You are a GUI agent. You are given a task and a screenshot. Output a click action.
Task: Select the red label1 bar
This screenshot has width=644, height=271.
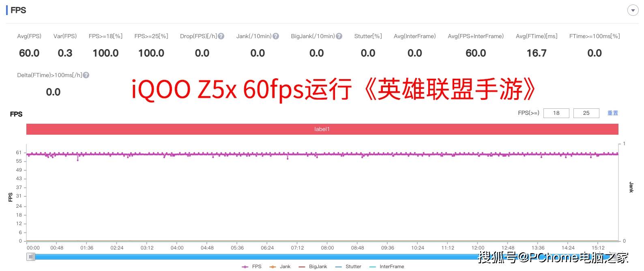pos(322,129)
